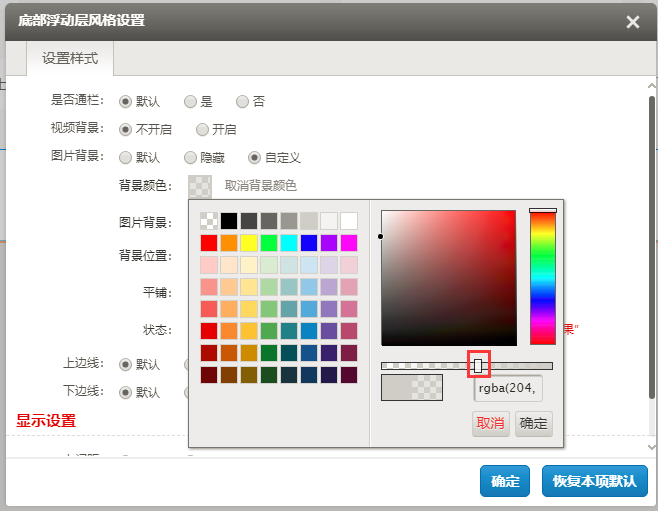Image resolution: width=658 pixels, height=511 pixels.
Task: Pick the navy swatch in bottom row
Action: point(309,375)
